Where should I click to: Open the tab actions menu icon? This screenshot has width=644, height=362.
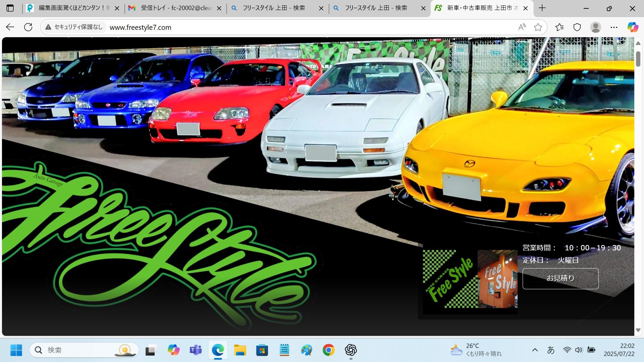[x=10, y=8]
